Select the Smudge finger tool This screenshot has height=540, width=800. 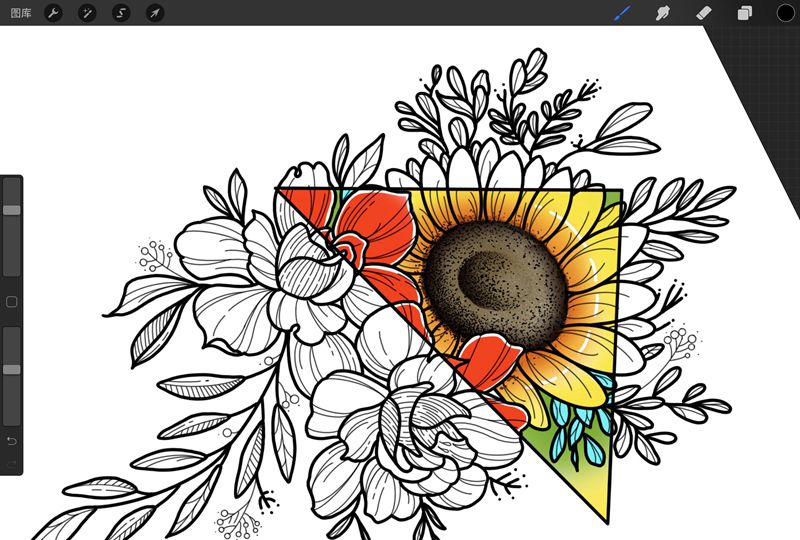tap(661, 13)
